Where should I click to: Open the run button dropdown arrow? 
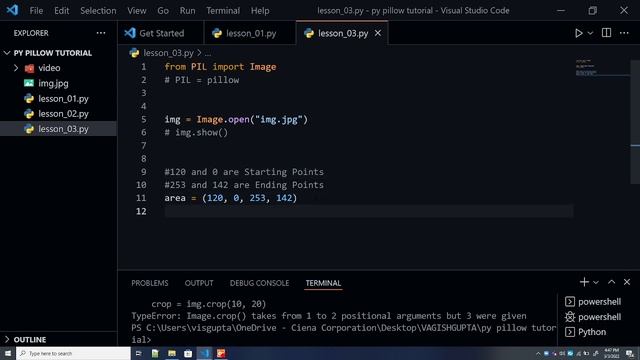pyautogui.click(x=590, y=33)
